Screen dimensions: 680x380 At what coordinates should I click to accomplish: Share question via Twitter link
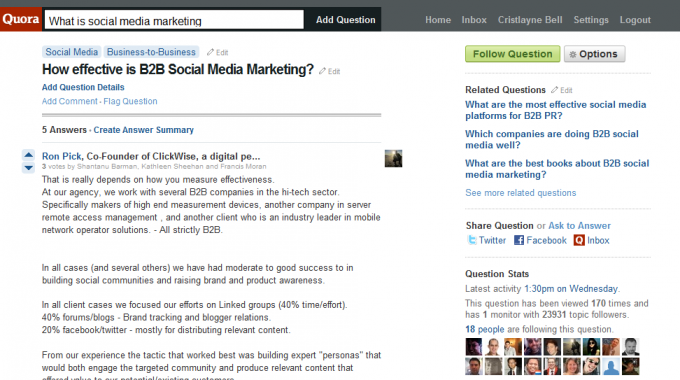[x=492, y=240]
